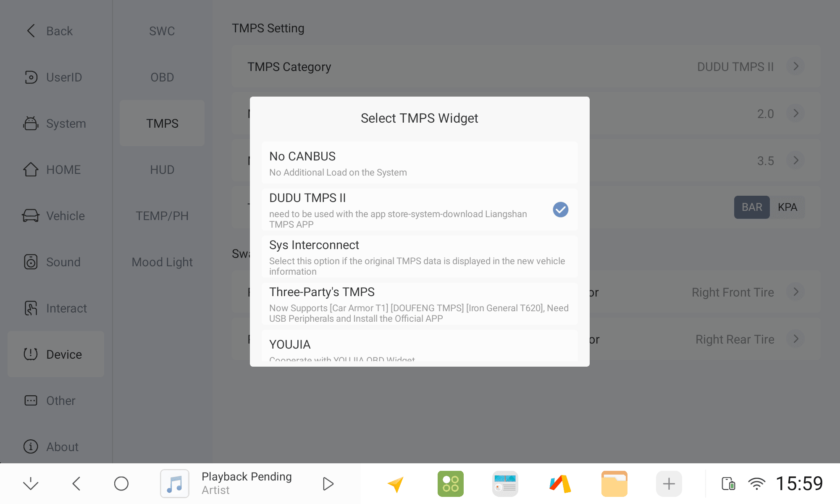Click the TMPS Setting heading
This screenshot has width=840, height=504.
(268, 28)
